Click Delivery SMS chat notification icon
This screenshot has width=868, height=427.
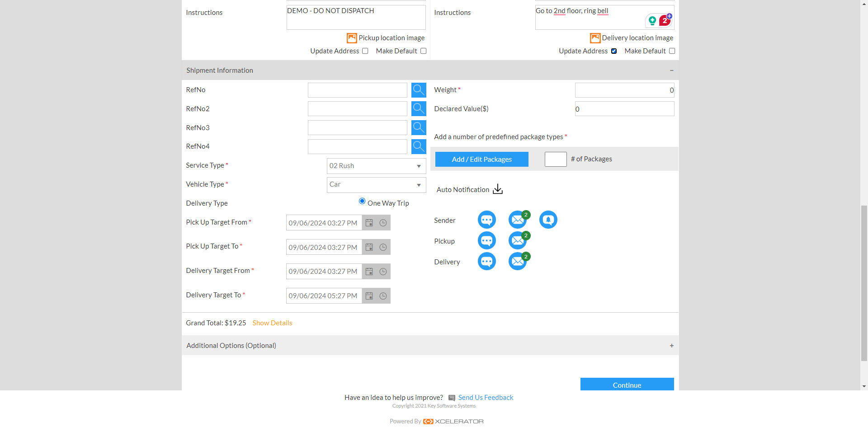click(x=487, y=261)
